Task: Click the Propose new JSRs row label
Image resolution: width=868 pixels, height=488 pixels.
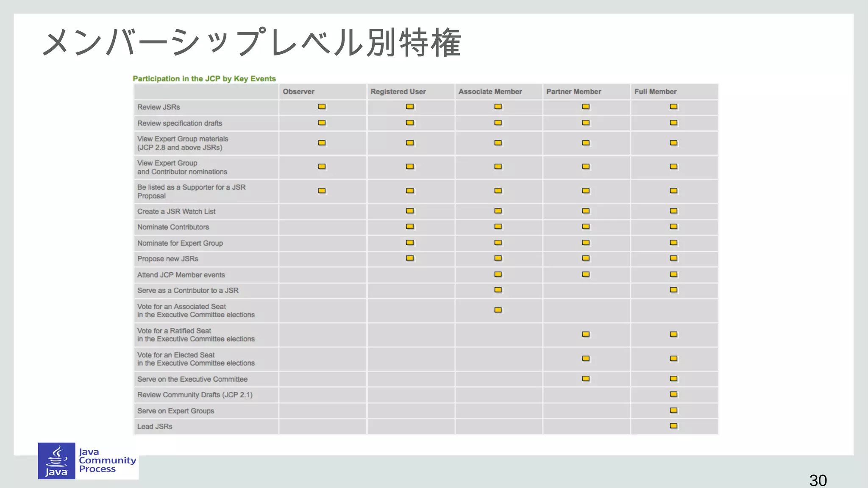Action: (168, 259)
